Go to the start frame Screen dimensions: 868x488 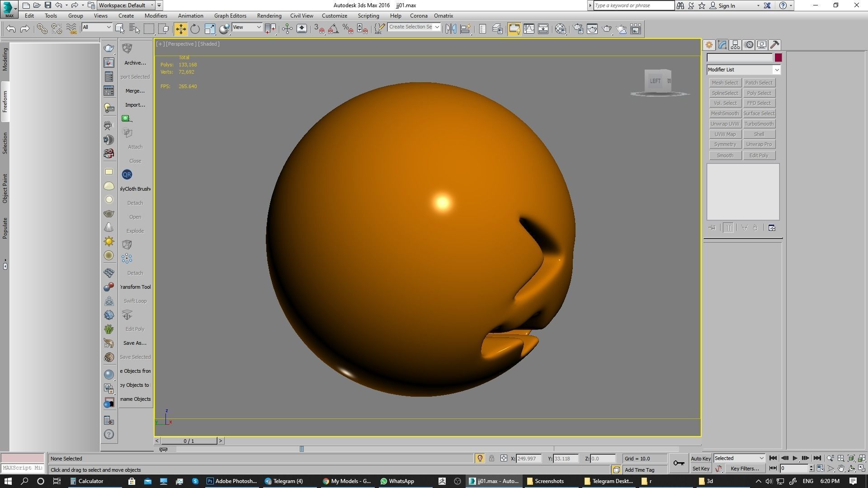(x=773, y=458)
